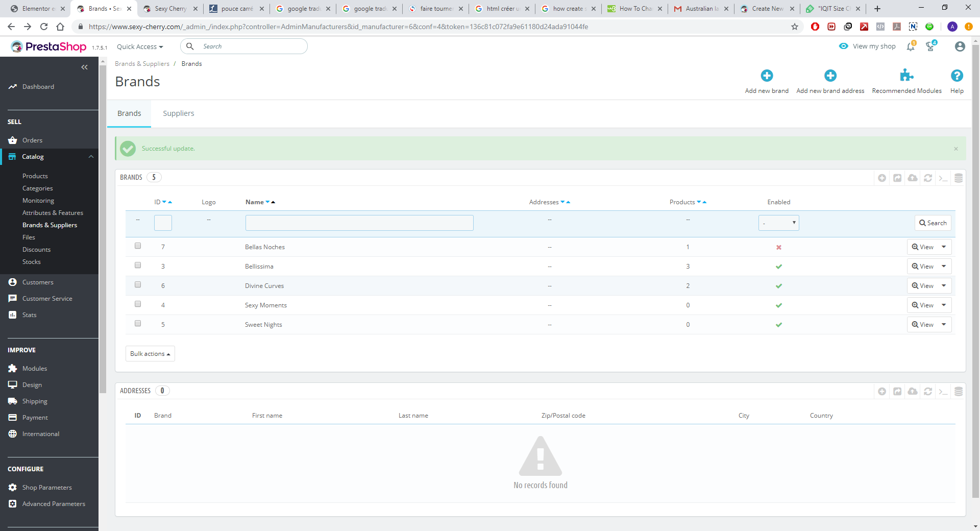Open the Modules menu item
The image size is (980, 531).
click(x=35, y=369)
